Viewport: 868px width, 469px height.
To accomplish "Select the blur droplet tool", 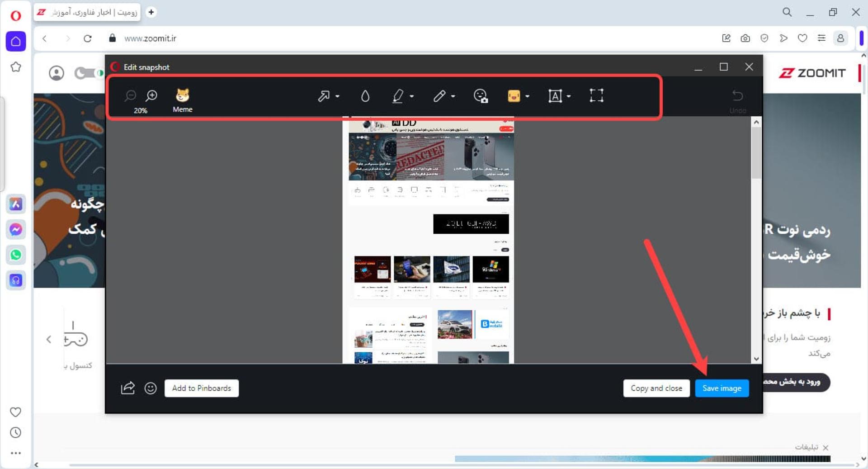I will [x=365, y=96].
